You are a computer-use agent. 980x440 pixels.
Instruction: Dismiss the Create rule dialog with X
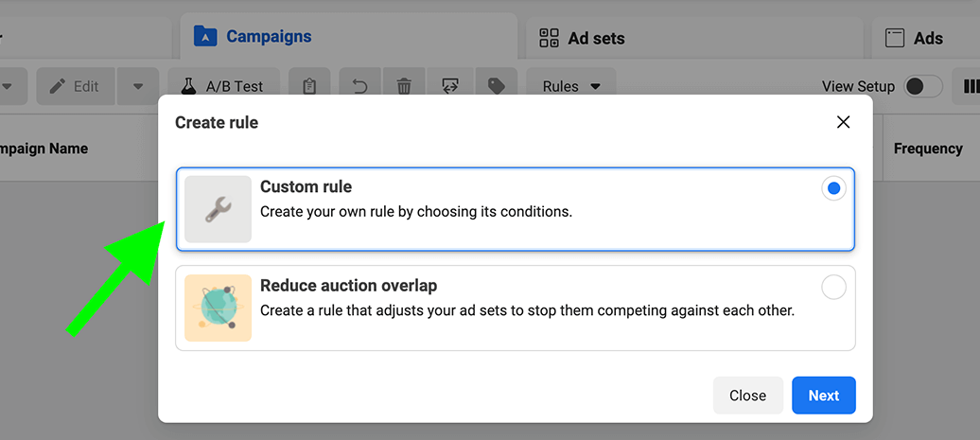point(843,122)
